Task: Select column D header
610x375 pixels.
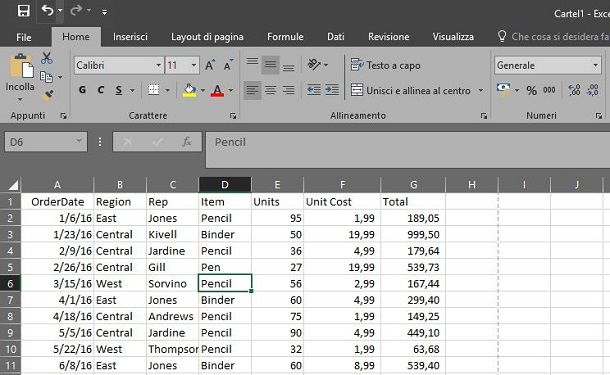Action: 225,185
